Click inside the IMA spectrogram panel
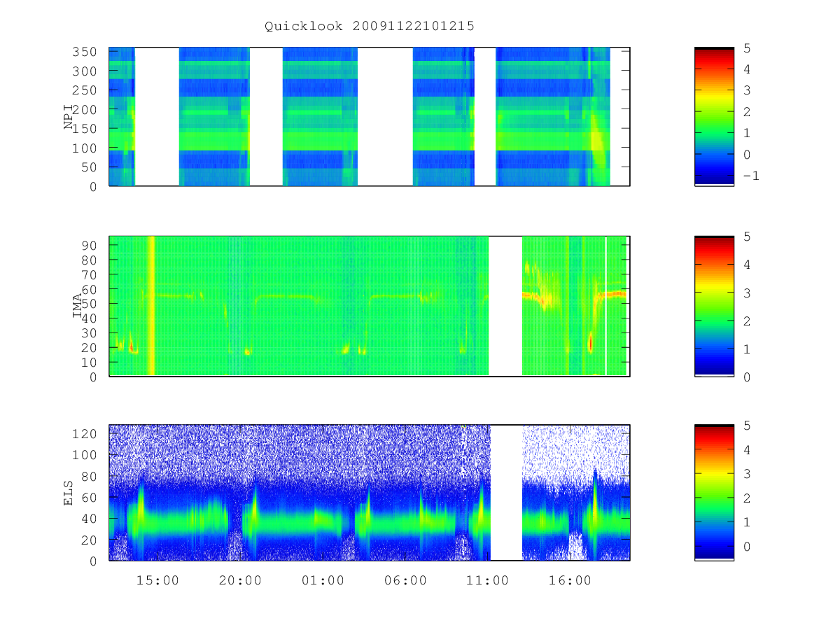 (369, 306)
